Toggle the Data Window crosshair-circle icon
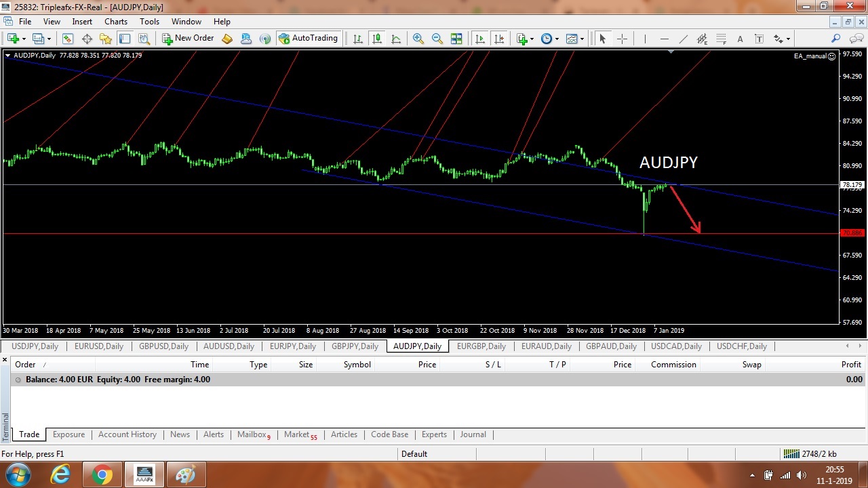Screen dimensions: 868x488 tap(87, 39)
